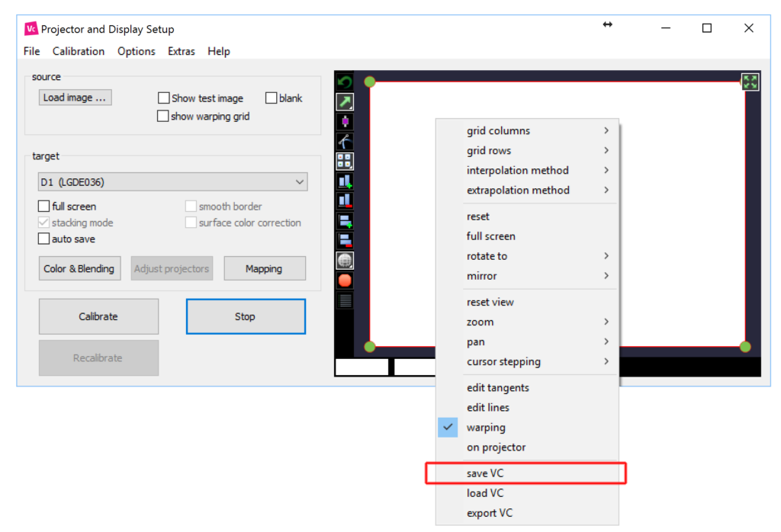Viewport: 781px width, 532px height.
Task: Click the red octagon stop icon
Action: click(x=345, y=280)
